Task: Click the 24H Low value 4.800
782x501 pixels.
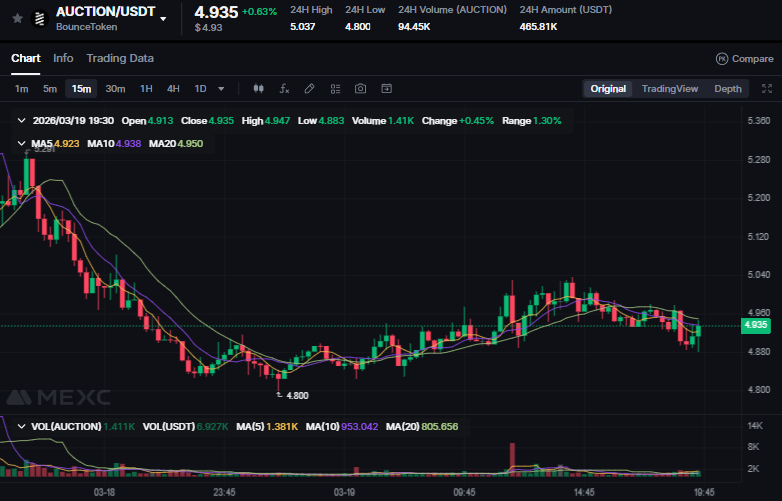Action: tap(358, 26)
